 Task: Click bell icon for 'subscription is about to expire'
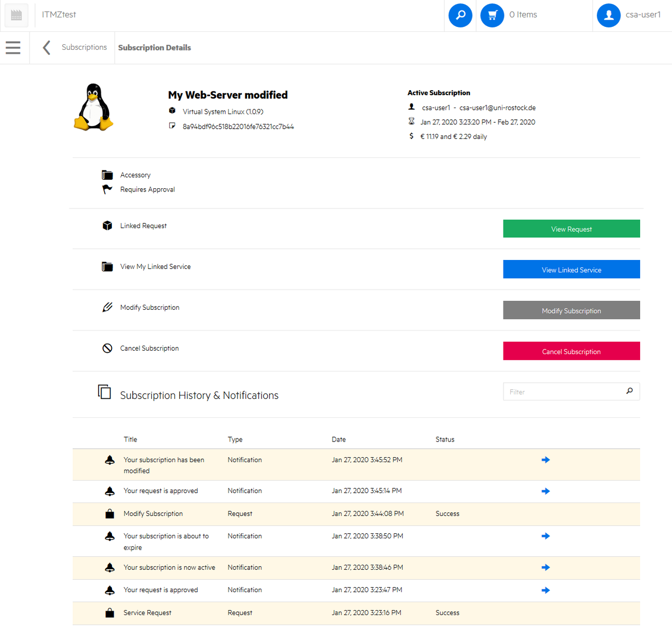pos(110,536)
